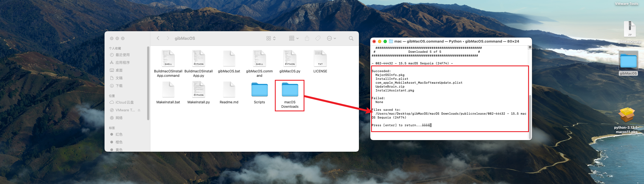
Task: Select MakeInstall.py Python file
Action: (x=199, y=90)
